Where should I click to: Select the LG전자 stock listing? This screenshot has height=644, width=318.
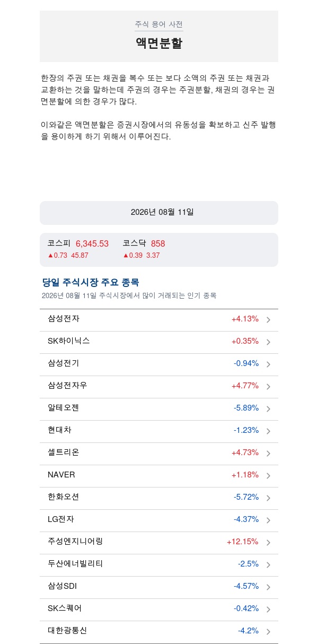pyautogui.click(x=159, y=520)
